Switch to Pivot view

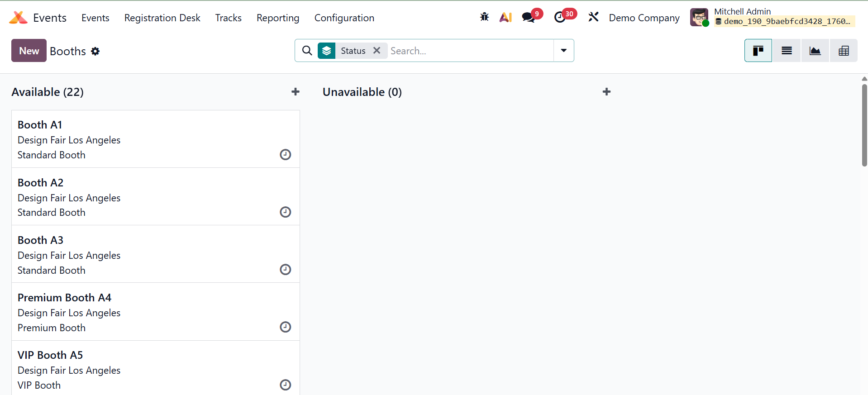point(844,51)
